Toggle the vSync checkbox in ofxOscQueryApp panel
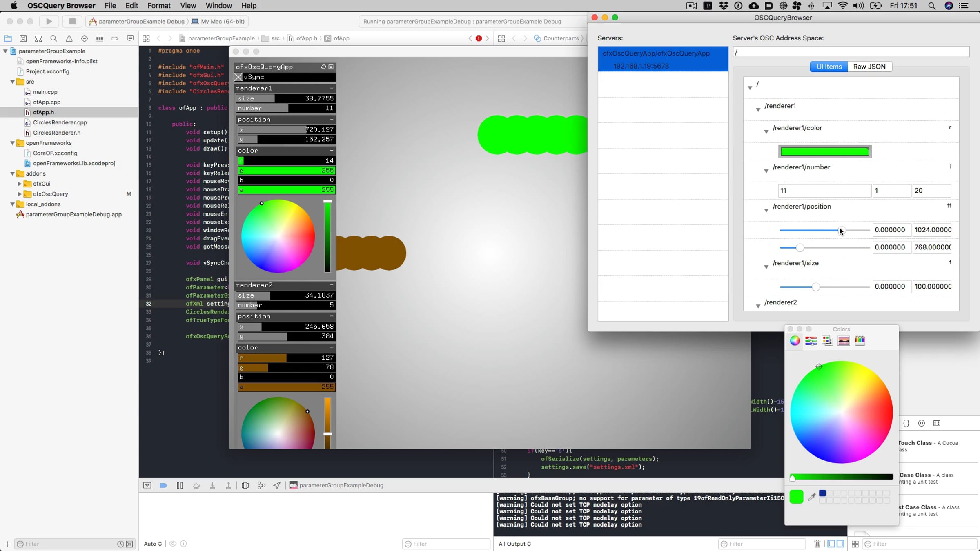 coord(238,77)
